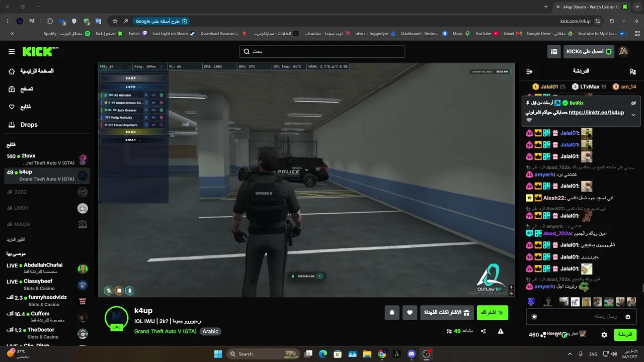Open Discord from the taskbar
The height and width of the screenshot is (362, 644).
pos(412,354)
